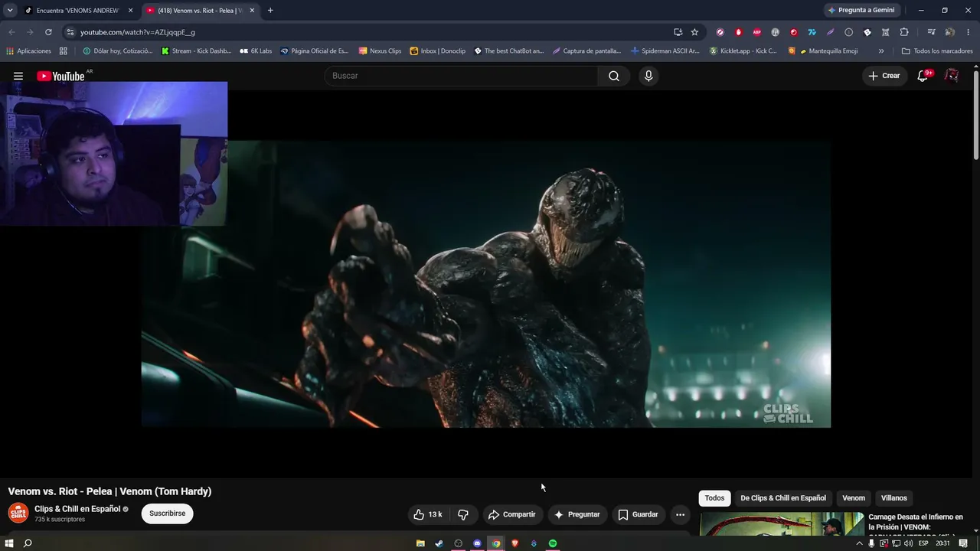Open the taskbar clock showing 20:31

pyautogui.click(x=943, y=543)
